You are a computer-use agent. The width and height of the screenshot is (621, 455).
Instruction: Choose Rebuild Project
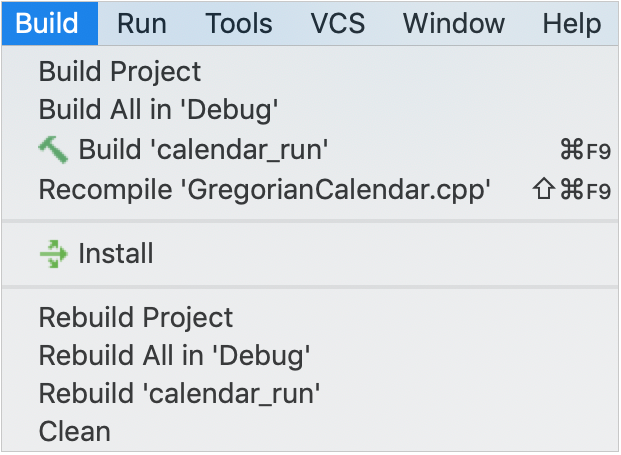tap(136, 318)
